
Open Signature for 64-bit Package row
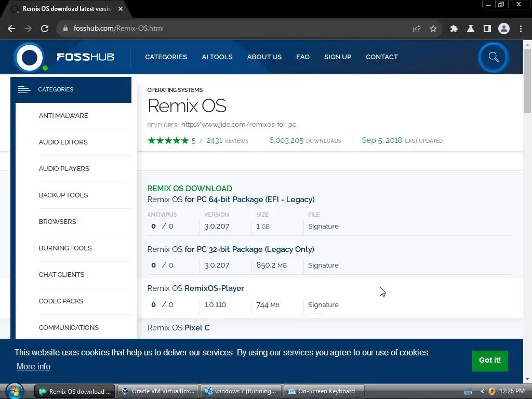click(x=323, y=227)
